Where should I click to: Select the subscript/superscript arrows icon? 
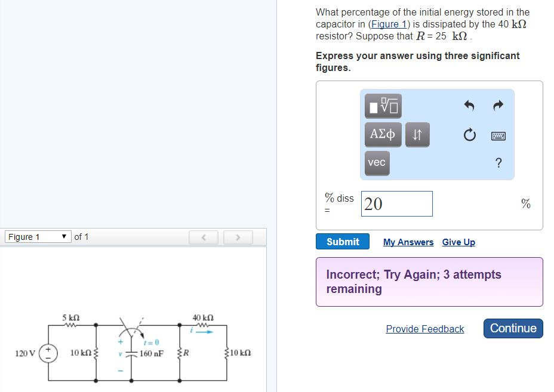tap(417, 134)
